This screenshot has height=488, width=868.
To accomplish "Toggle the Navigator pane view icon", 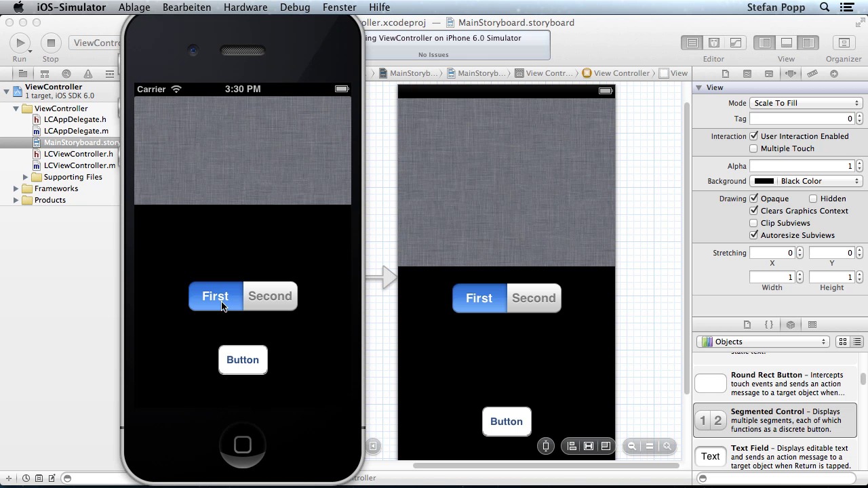I will pos(765,43).
